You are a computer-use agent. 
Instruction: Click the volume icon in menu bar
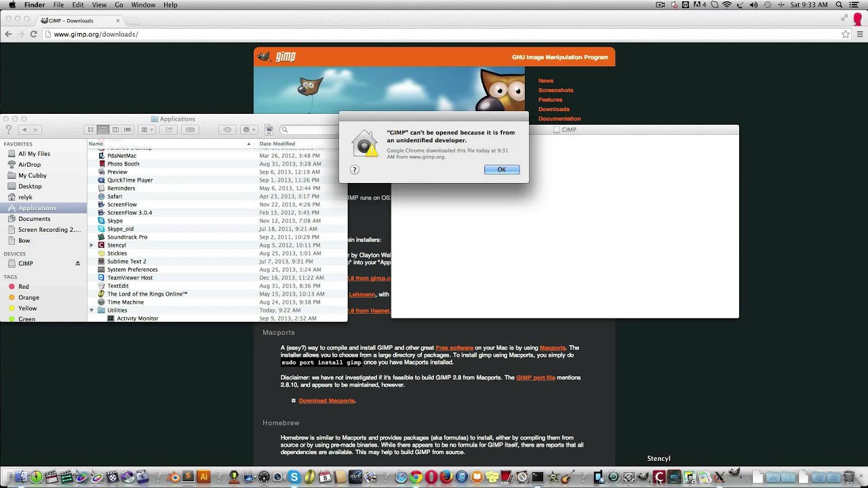click(753, 5)
